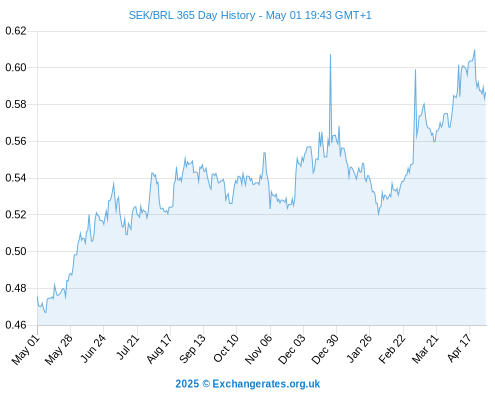
Task: Select the May 28 x-axis date label
Action: (x=59, y=350)
